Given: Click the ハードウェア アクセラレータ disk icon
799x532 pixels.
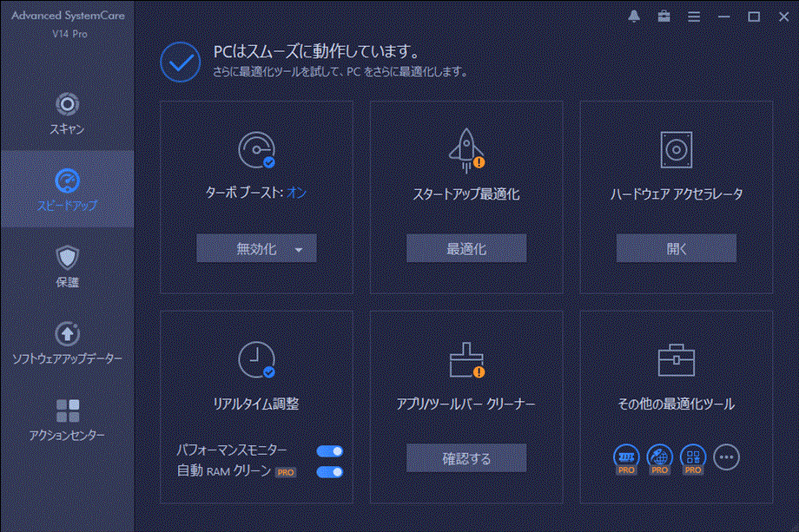Looking at the screenshot, I should tap(677, 149).
